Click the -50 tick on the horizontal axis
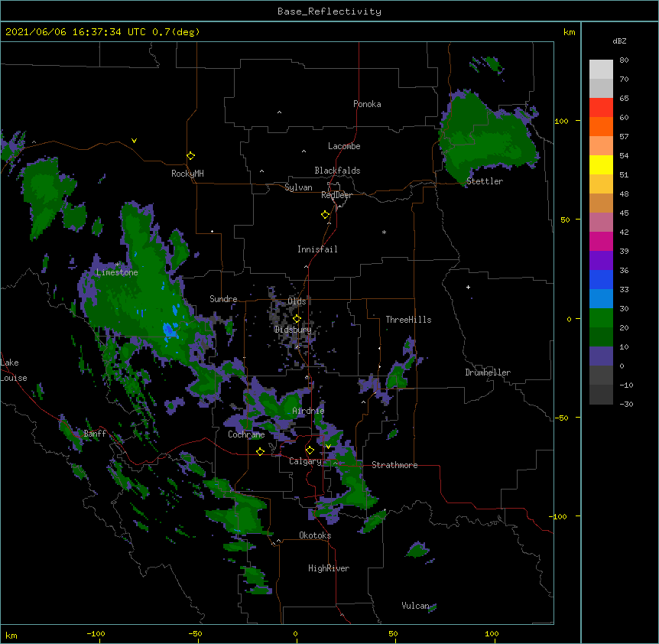Viewport: 659px width, 644px height. tap(195, 633)
